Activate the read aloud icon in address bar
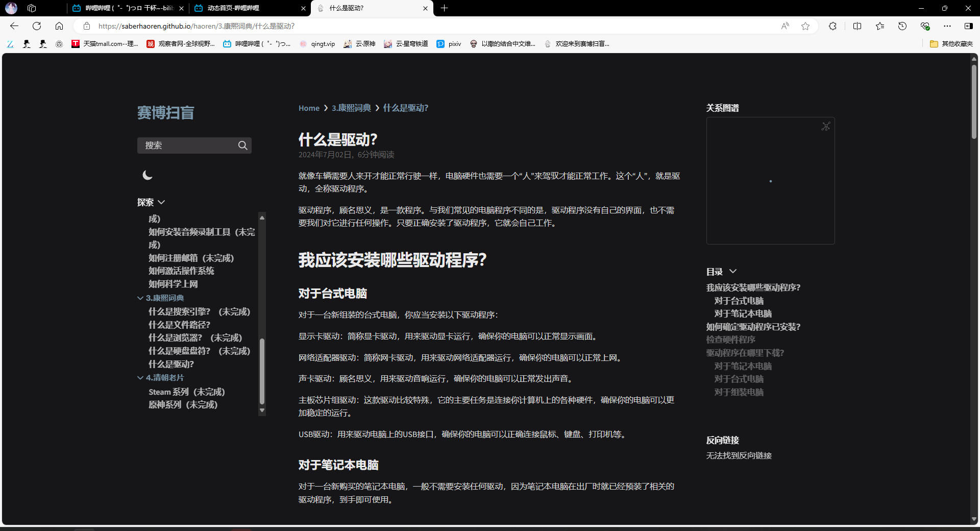980x531 pixels. 785,26
